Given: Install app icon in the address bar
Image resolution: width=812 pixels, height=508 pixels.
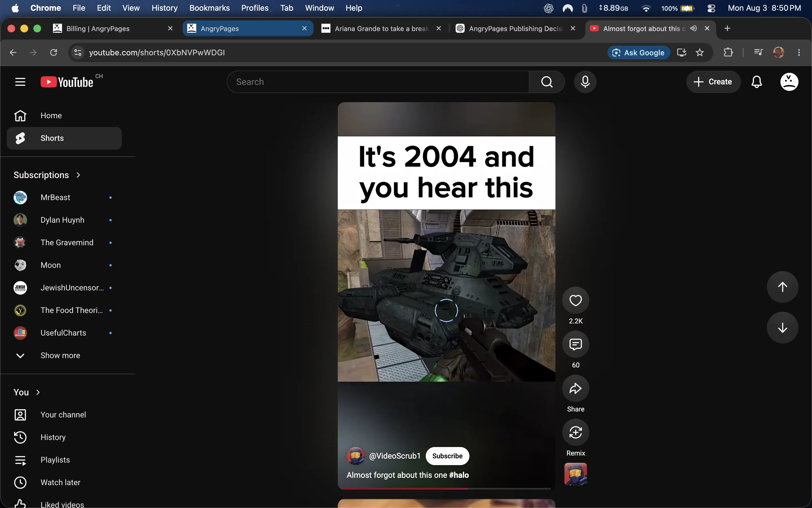Looking at the screenshot, I should coord(681,52).
